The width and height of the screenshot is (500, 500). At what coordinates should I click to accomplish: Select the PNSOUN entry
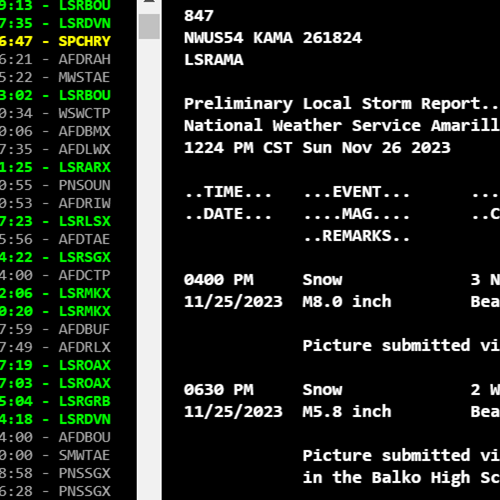(55, 185)
